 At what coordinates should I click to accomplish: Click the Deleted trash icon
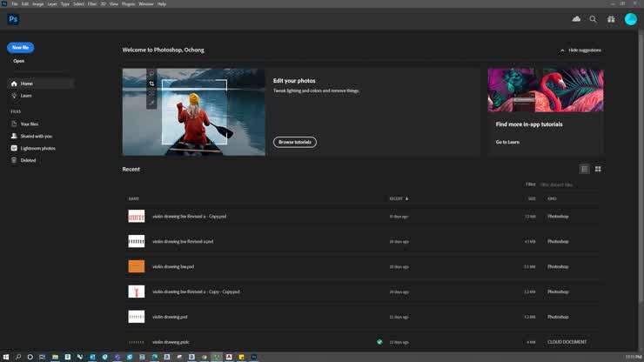[x=14, y=160]
